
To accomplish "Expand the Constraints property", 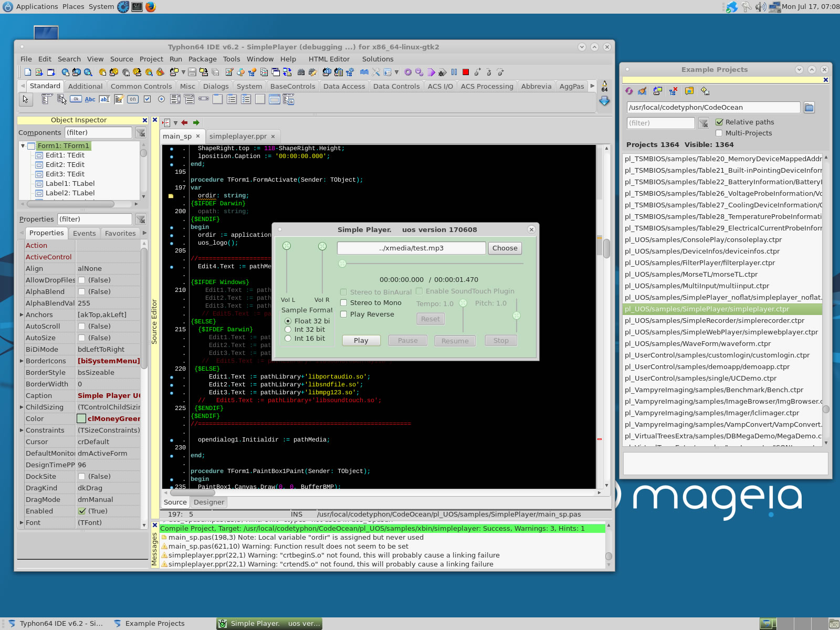I will (x=22, y=430).
